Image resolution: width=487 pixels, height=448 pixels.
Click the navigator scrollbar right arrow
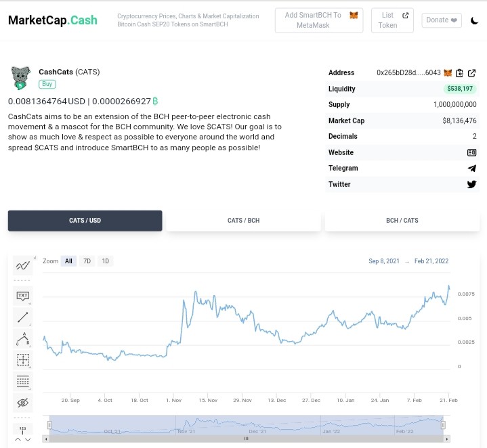pyautogui.click(x=446, y=439)
